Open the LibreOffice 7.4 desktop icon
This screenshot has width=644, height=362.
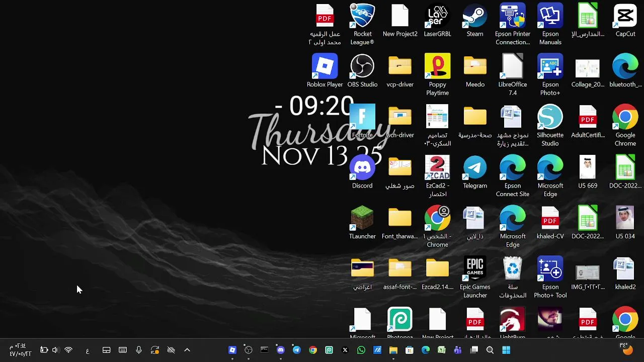click(513, 74)
